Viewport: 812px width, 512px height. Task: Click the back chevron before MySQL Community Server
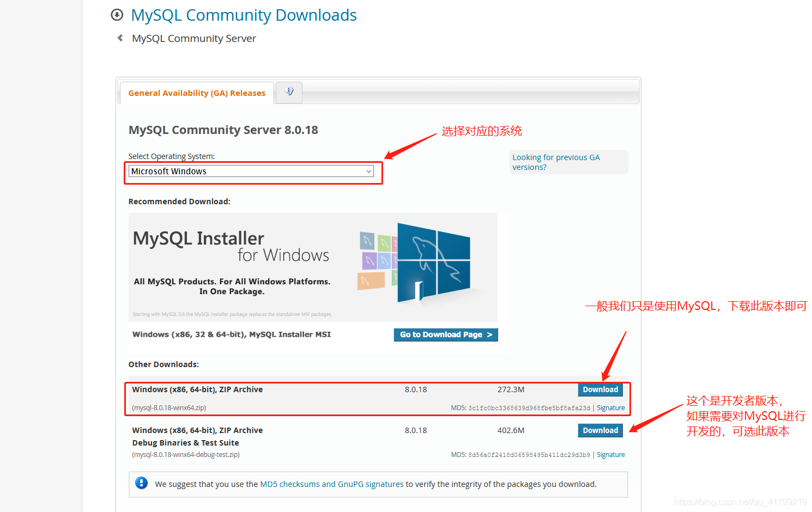click(x=120, y=38)
